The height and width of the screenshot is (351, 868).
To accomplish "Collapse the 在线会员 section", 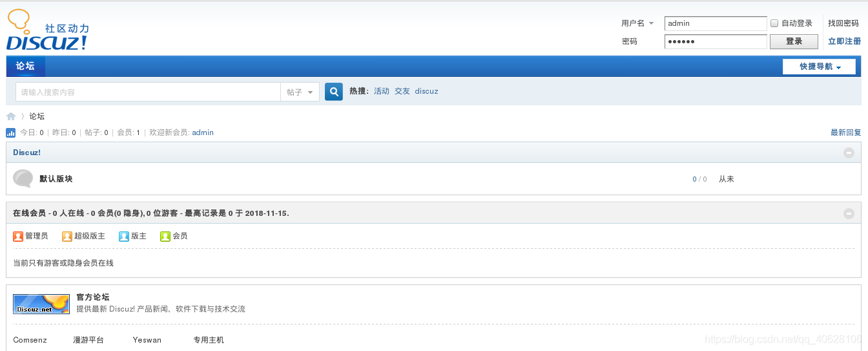I will 849,213.
